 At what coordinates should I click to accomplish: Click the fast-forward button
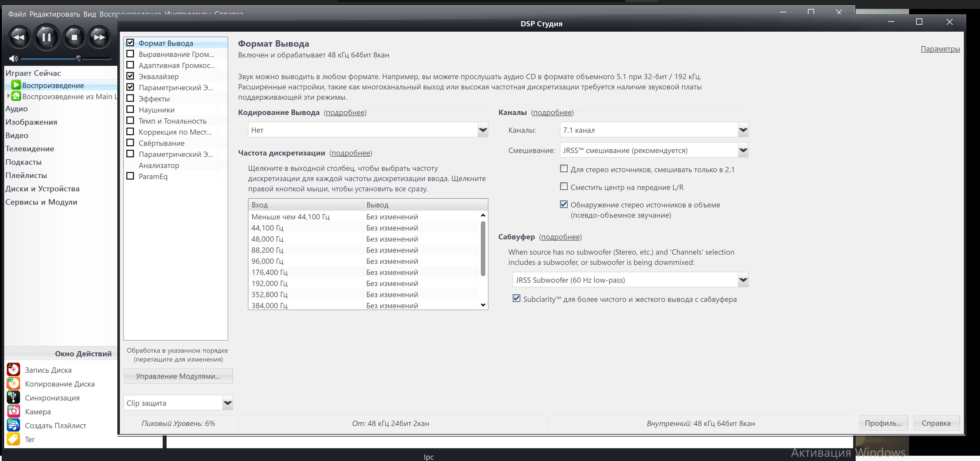[x=99, y=37]
